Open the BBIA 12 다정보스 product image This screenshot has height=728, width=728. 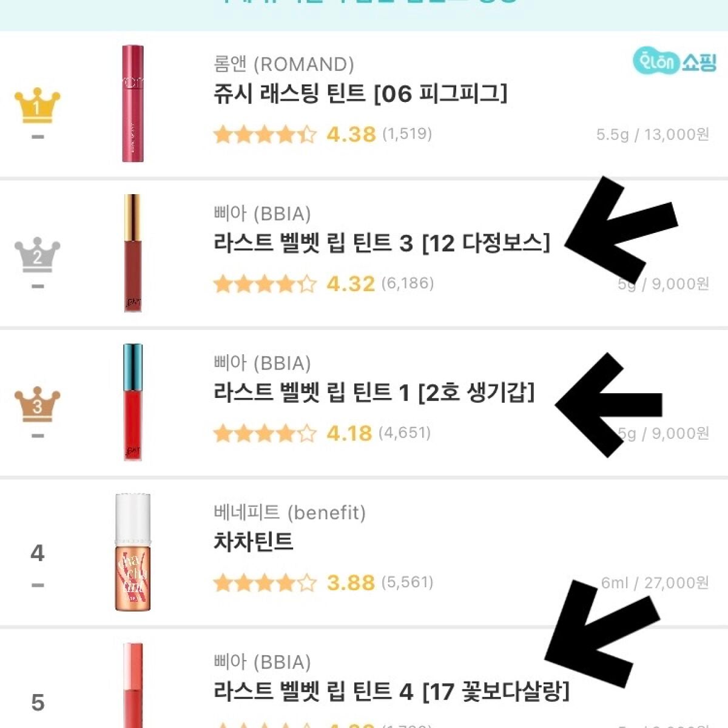point(133,253)
